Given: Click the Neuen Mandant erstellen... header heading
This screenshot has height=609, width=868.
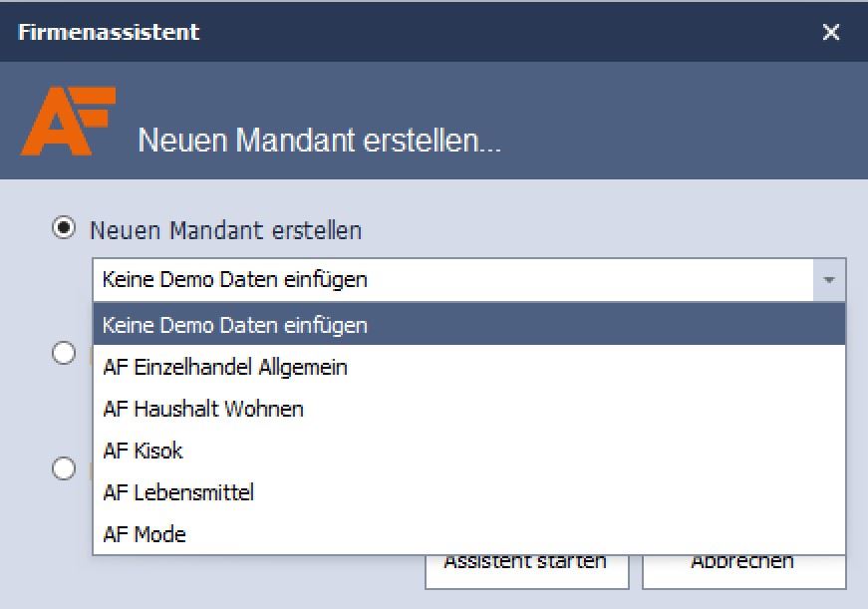Looking at the screenshot, I should click(320, 141).
